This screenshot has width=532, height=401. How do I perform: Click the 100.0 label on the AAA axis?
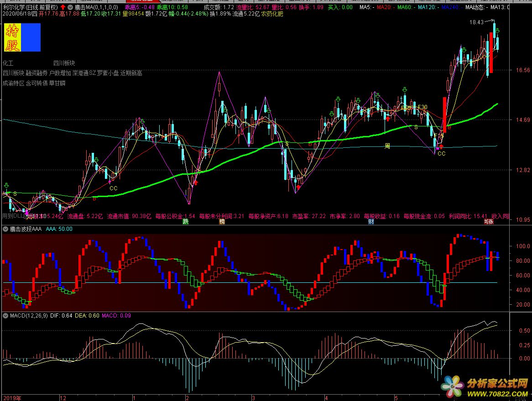click(523, 246)
